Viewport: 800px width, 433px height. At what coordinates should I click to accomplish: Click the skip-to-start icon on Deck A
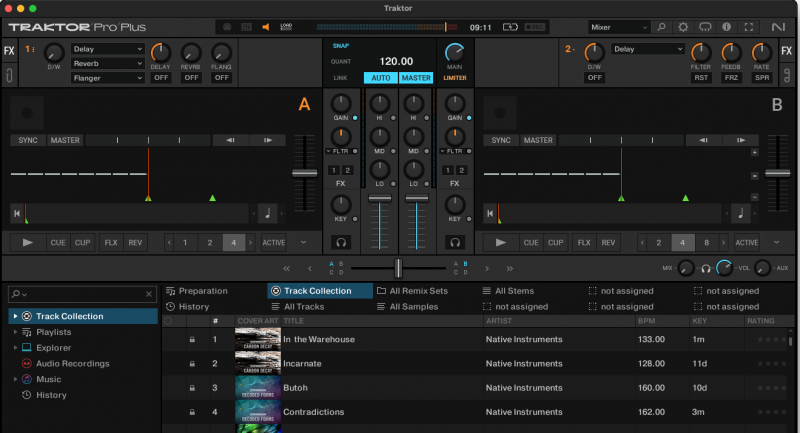[17, 212]
